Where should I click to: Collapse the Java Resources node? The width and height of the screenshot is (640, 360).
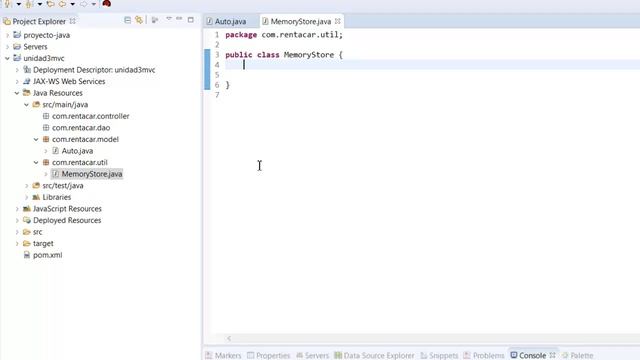pos(17,93)
